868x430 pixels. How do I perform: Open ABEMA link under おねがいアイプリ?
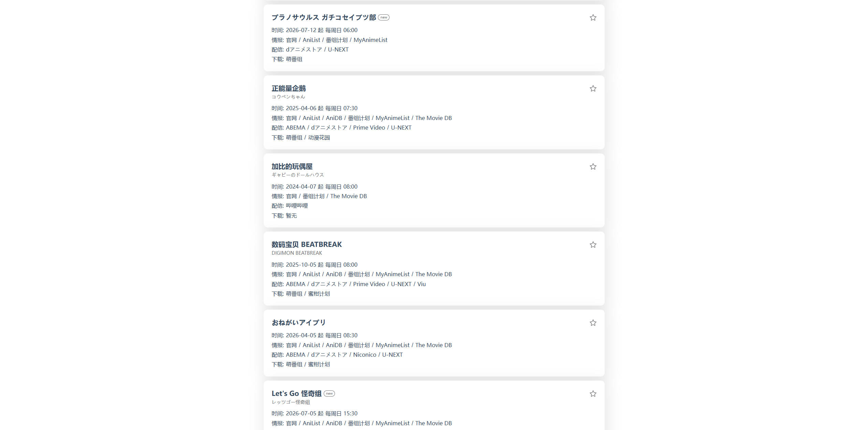pos(295,355)
